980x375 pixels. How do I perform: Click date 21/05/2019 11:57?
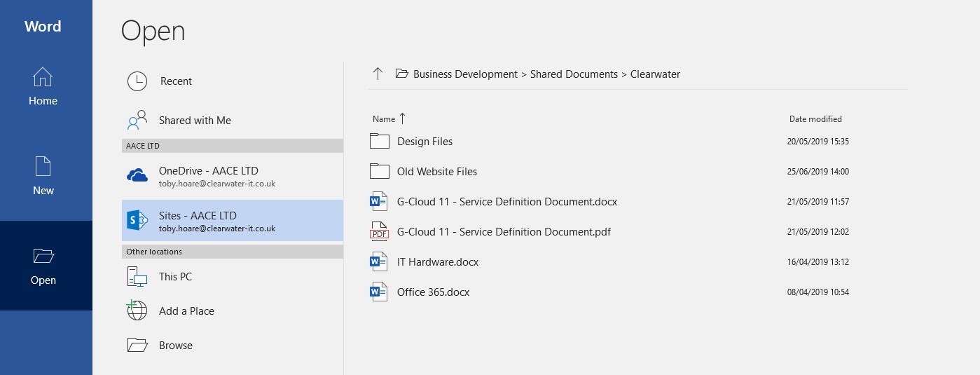[x=818, y=202]
